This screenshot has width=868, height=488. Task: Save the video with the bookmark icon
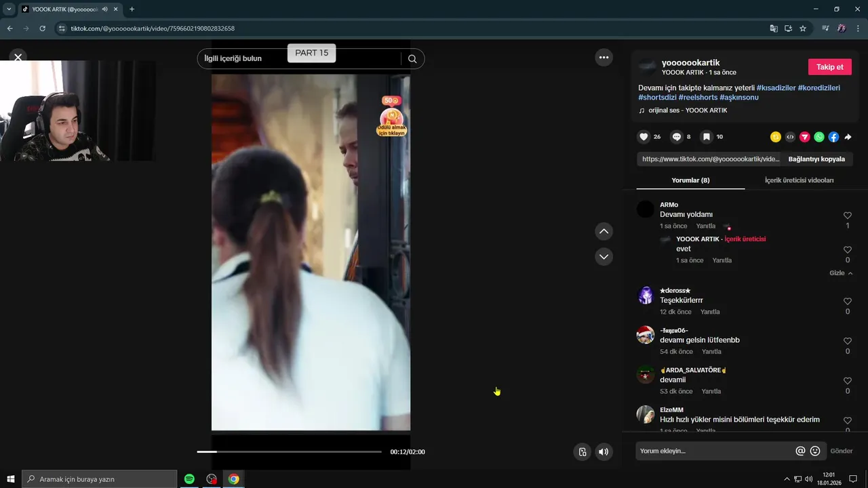(x=706, y=137)
